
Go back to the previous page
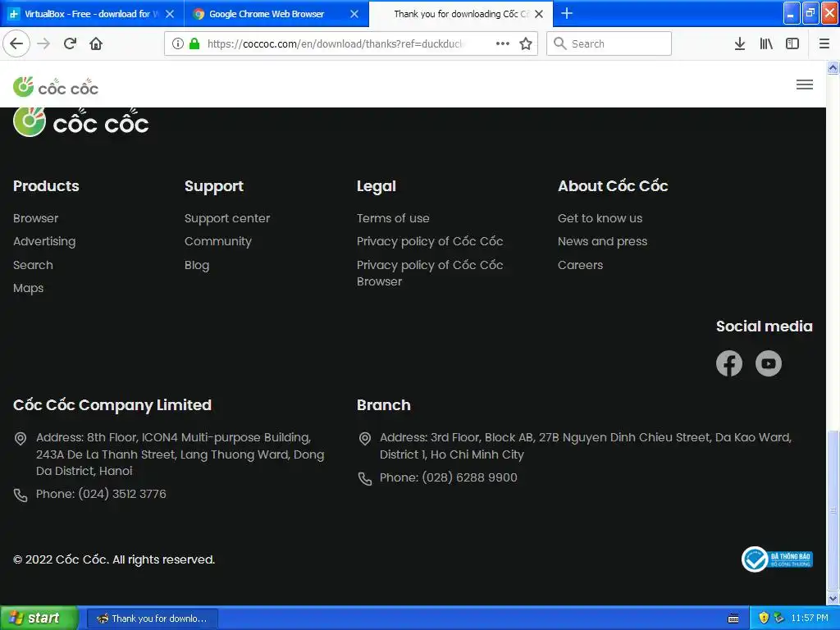pos(16,43)
